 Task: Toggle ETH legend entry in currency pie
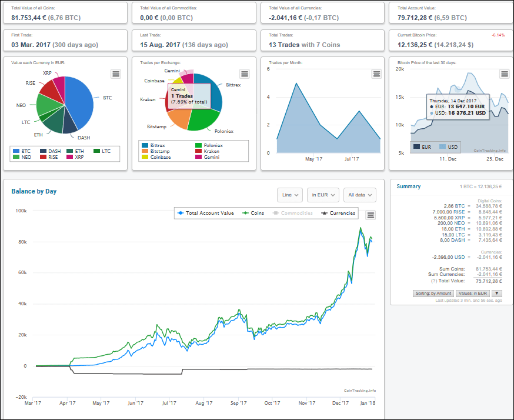coord(75,151)
